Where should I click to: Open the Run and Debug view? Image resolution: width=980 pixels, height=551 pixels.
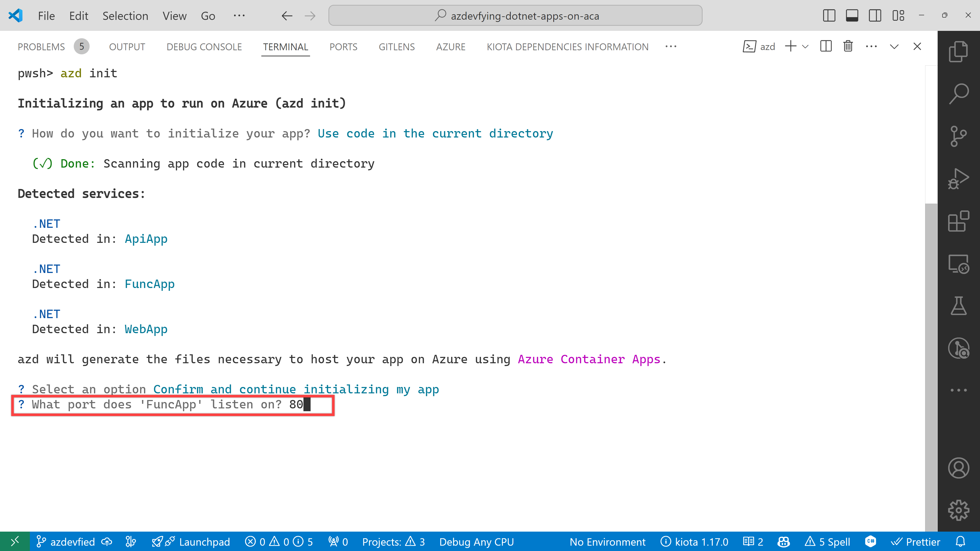coord(958,179)
